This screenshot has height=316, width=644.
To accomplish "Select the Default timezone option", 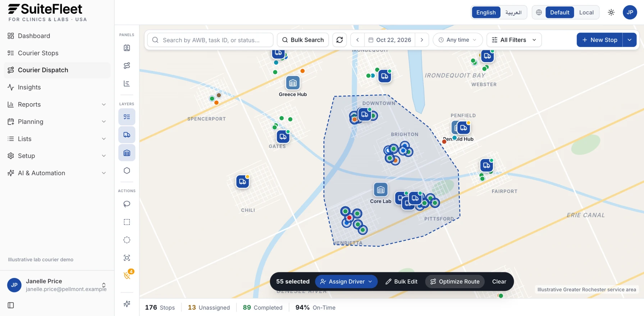I will pyautogui.click(x=559, y=13).
